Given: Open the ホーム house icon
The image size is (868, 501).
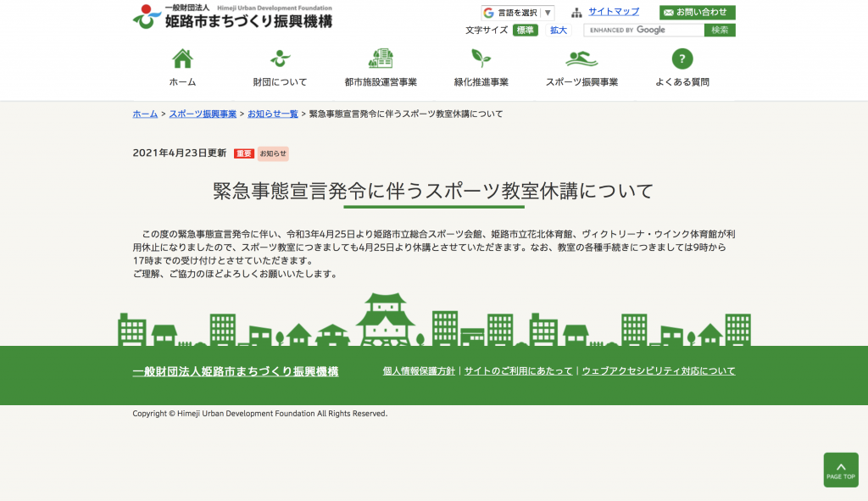Looking at the screenshot, I should (182, 58).
